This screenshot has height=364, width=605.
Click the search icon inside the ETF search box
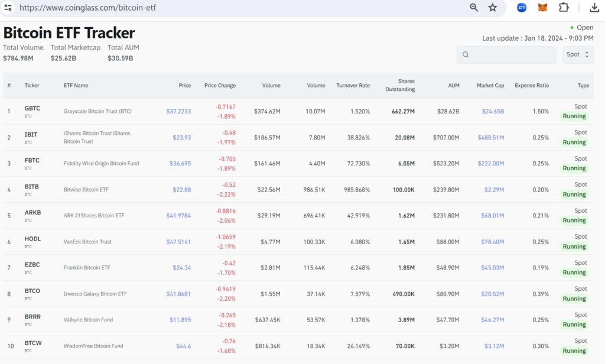click(x=466, y=54)
